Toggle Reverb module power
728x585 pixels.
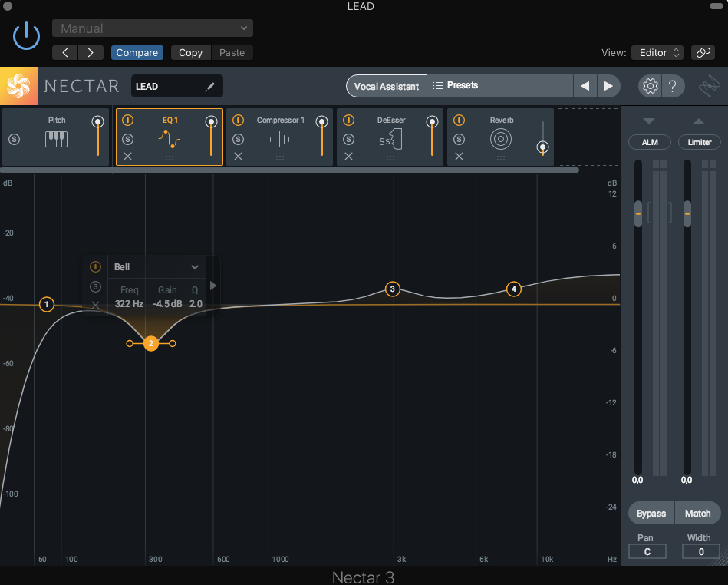pos(460,121)
